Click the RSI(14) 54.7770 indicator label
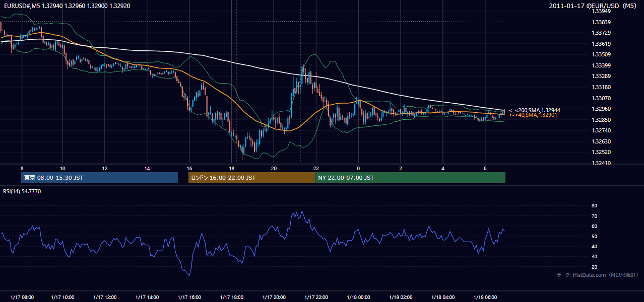644x302 pixels. tap(22, 191)
